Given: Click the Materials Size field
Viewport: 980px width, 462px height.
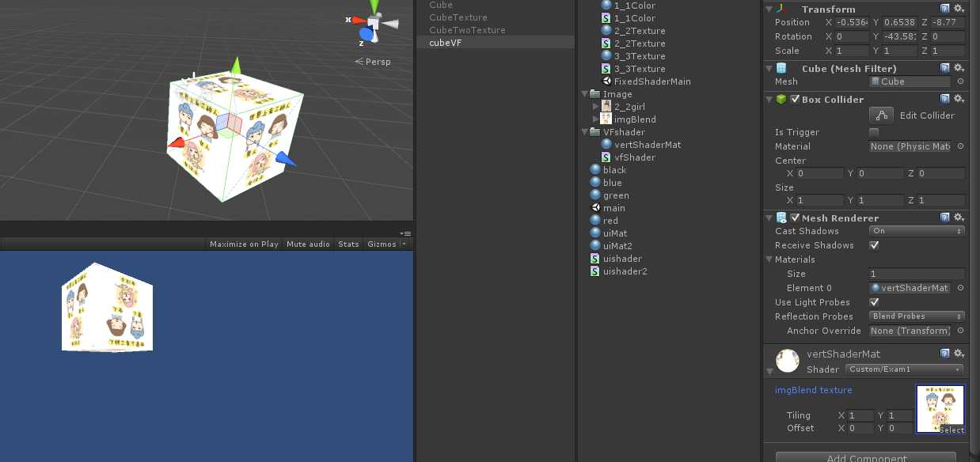Looking at the screenshot, I should point(917,274).
